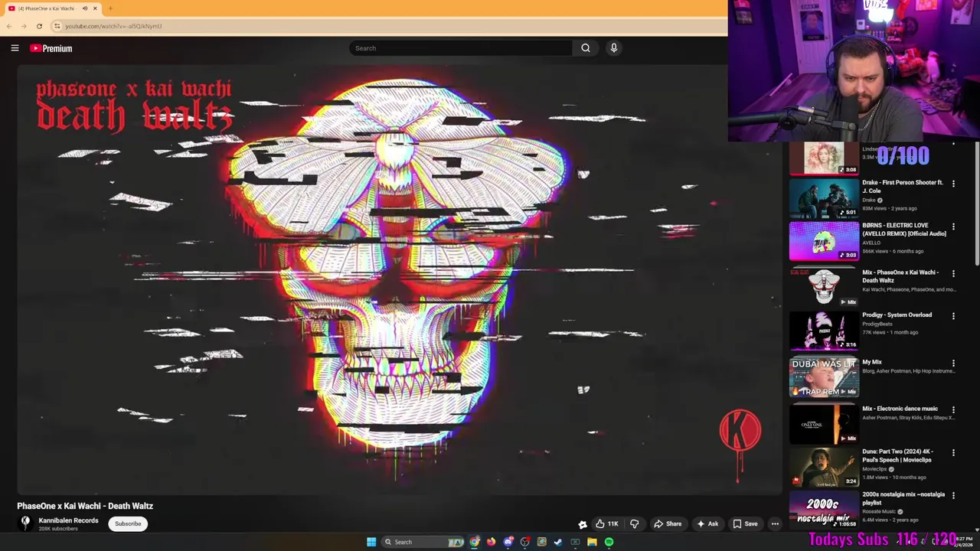Open options menu for BØRNS Electric Love
The width and height of the screenshot is (980, 551).
tap(953, 227)
